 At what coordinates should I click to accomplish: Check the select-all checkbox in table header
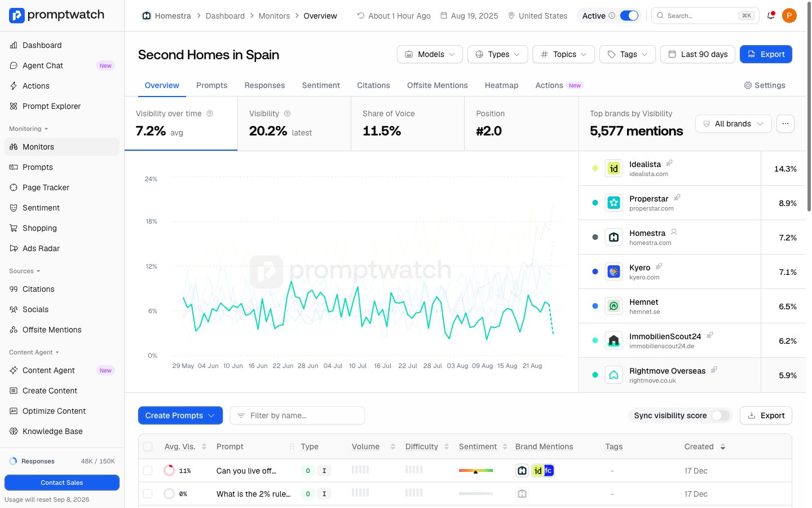148,446
